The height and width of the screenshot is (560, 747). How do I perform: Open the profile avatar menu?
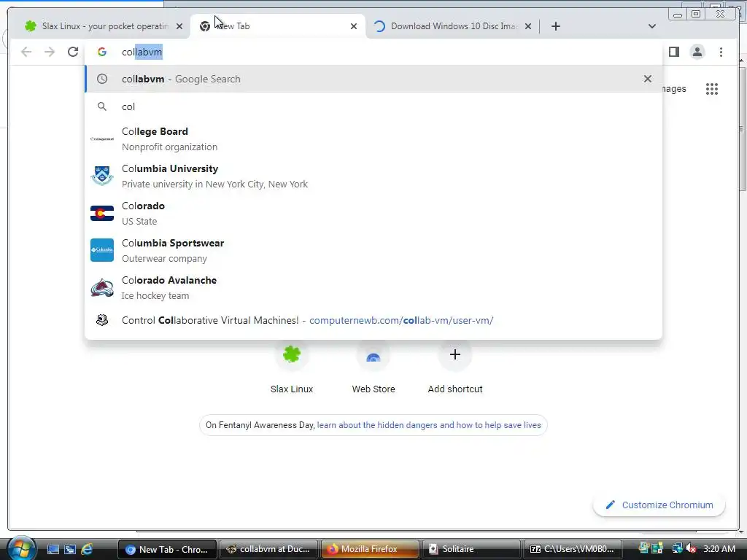click(x=697, y=52)
